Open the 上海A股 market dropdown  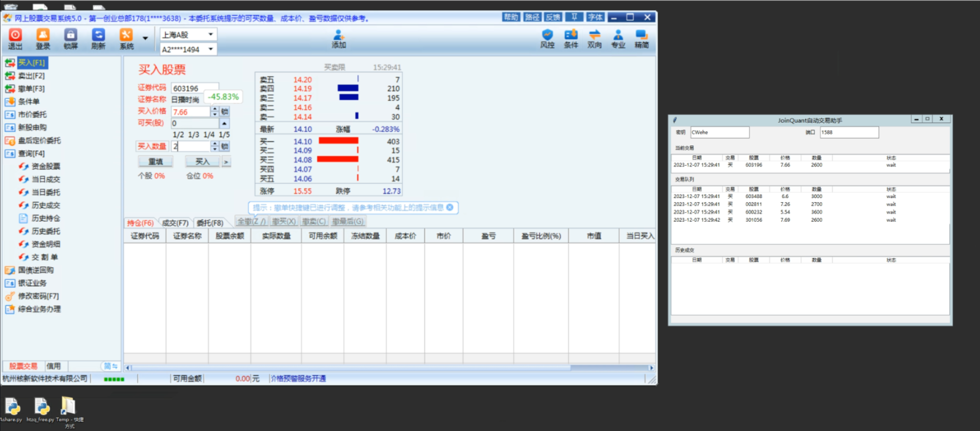[x=211, y=35]
